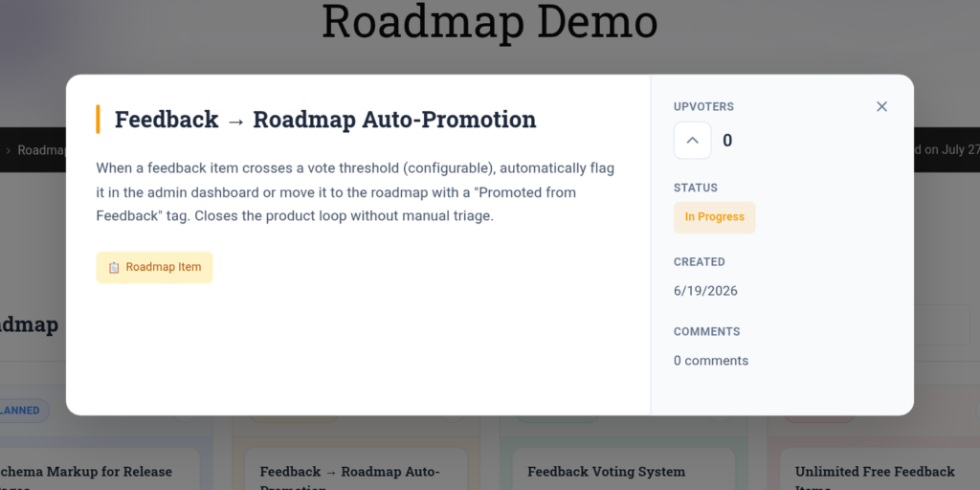Upvote the Auto-Promotion roadmap item

692,141
